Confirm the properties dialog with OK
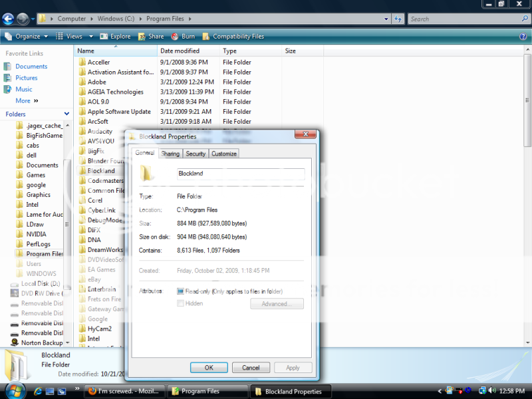532x399 pixels. (x=209, y=368)
